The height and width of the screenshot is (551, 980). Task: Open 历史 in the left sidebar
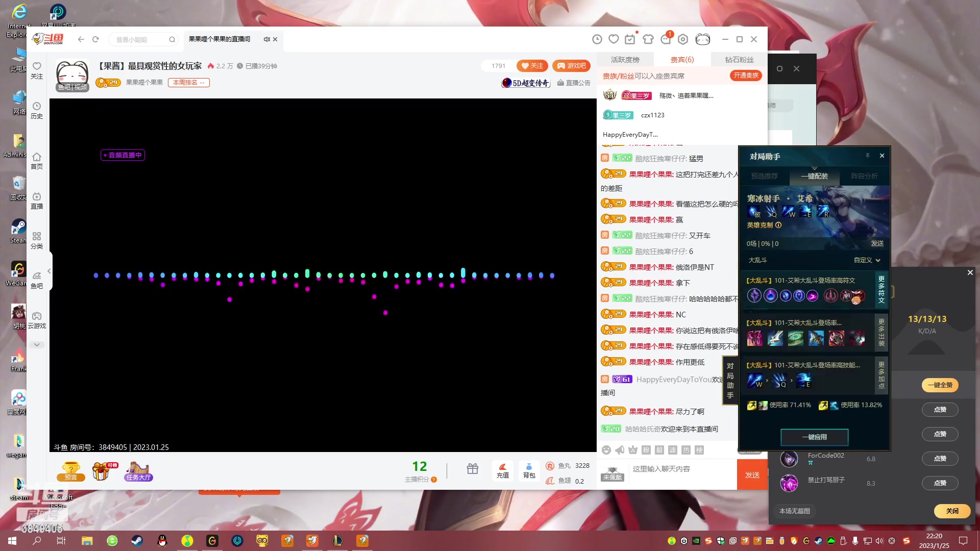point(37,110)
